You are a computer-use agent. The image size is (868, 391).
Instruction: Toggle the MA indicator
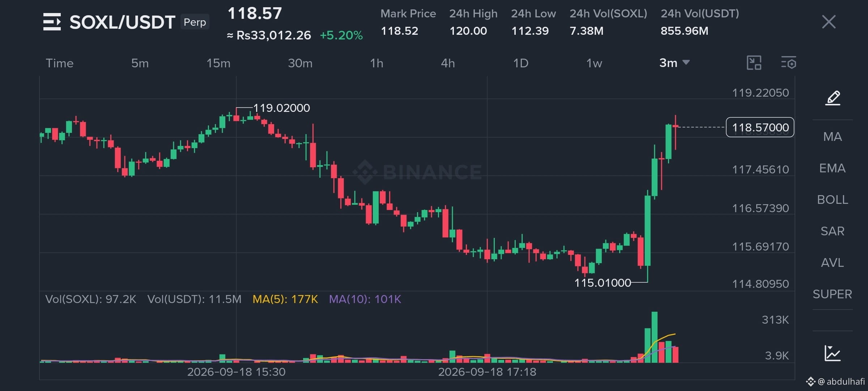coord(833,137)
